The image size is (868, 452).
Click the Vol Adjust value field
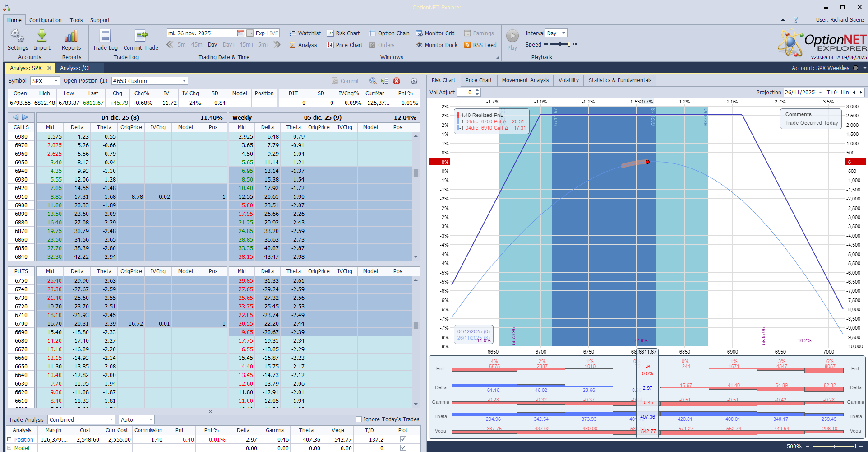pyautogui.click(x=466, y=92)
